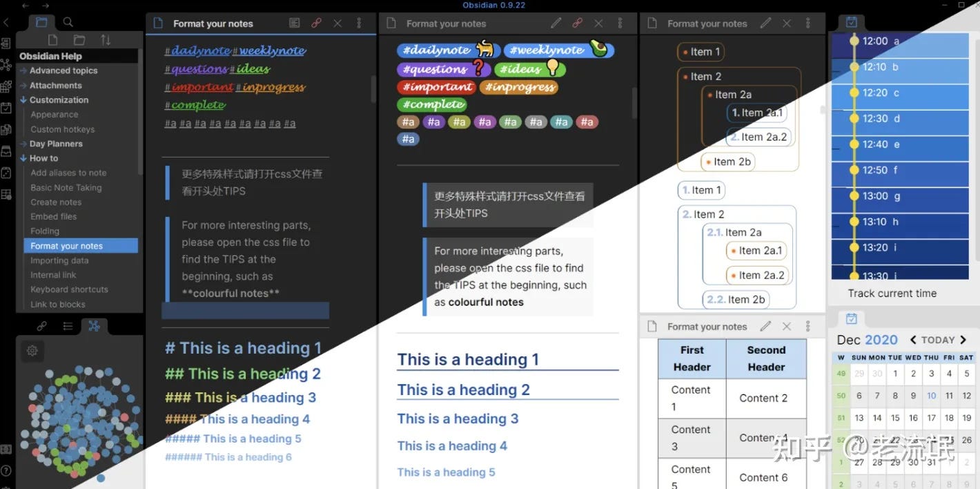Click the Content 2 table cell
This screenshot has height=489, width=980.
766,398
